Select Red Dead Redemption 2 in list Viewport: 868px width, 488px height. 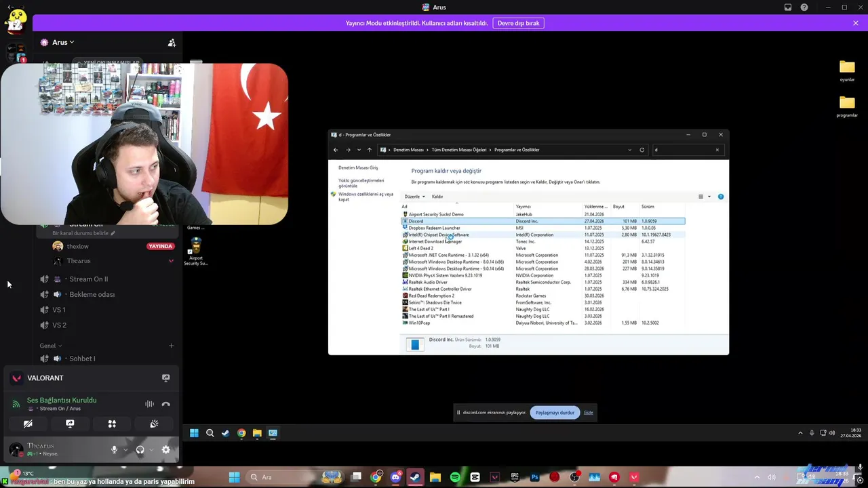tap(542, 296)
